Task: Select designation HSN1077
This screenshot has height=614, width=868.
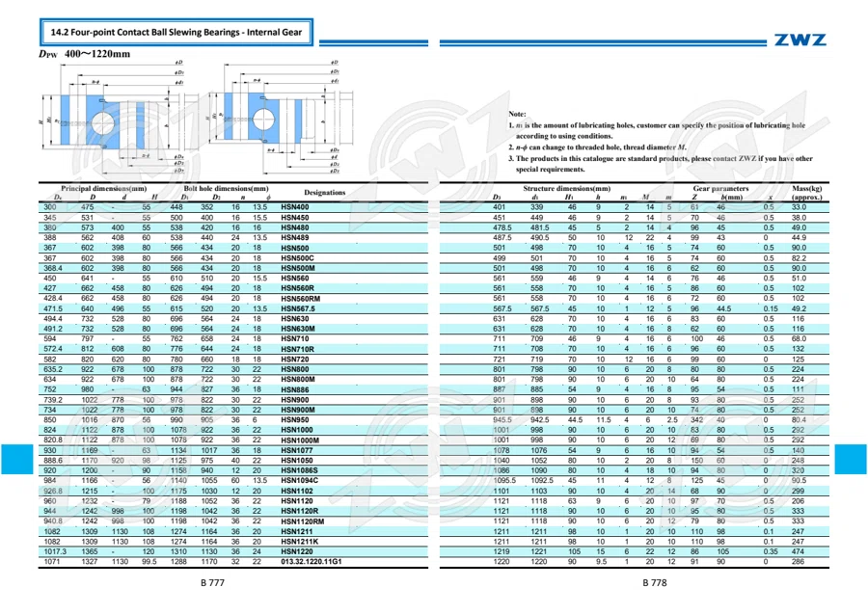Action: click(x=297, y=450)
